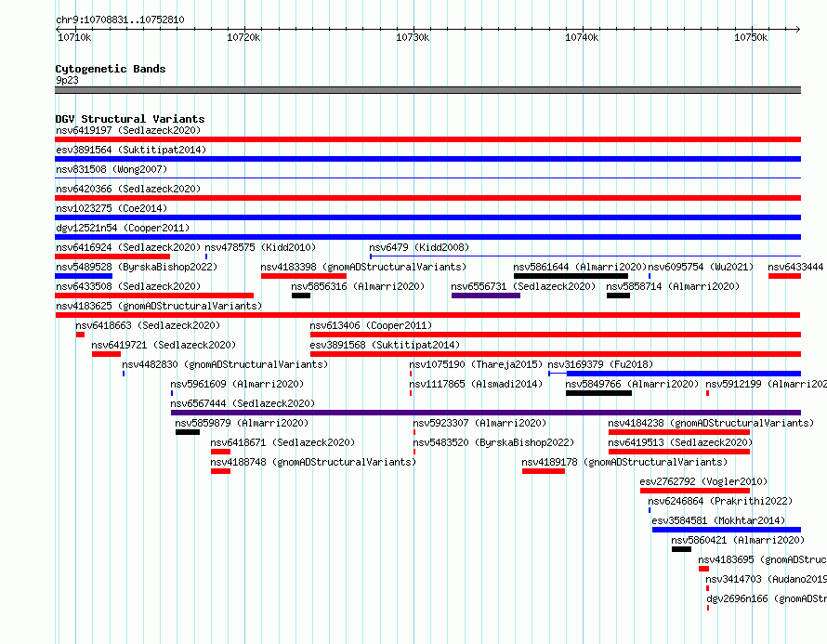
Task: Click the nsv1075190 (Thareja2015) label
Action: tap(476, 364)
